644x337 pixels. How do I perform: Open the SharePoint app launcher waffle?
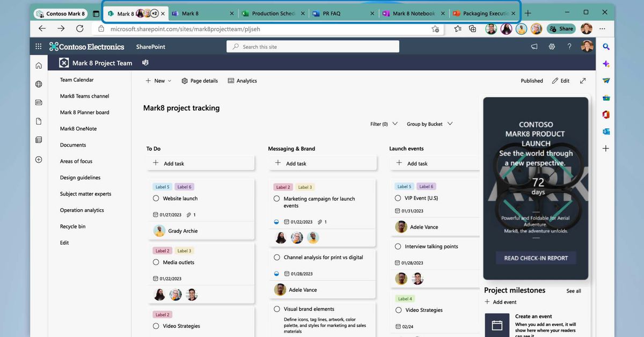pos(39,47)
